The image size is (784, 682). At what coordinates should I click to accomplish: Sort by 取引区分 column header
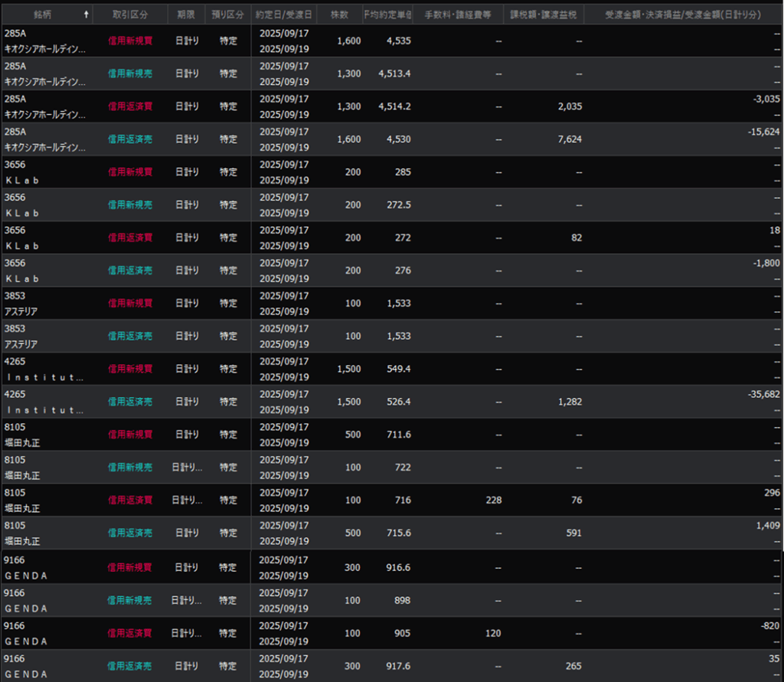point(129,15)
